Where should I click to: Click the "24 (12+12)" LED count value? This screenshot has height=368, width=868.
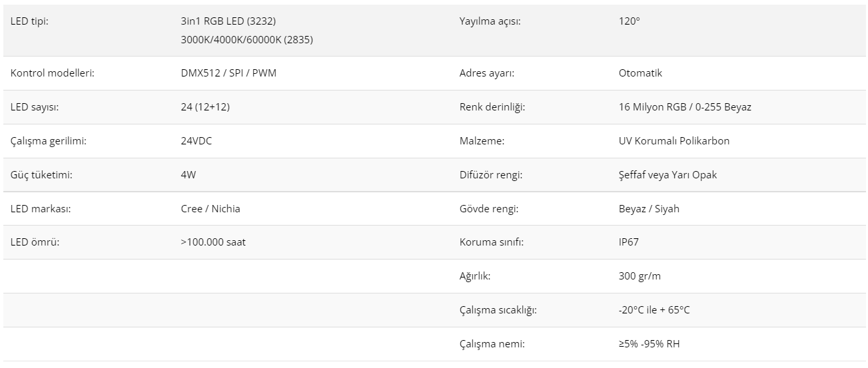coord(205,107)
